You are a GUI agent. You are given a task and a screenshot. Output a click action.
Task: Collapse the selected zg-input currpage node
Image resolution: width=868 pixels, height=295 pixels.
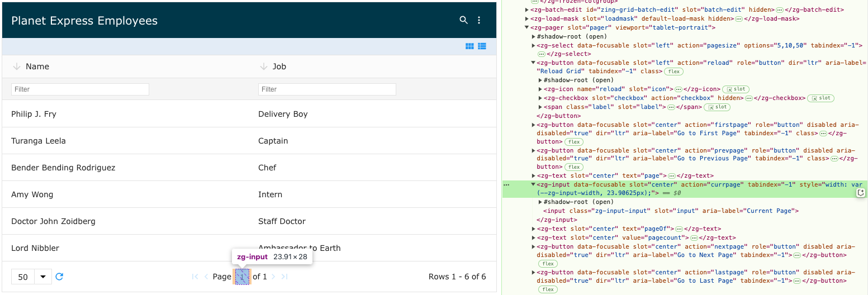[x=533, y=184]
